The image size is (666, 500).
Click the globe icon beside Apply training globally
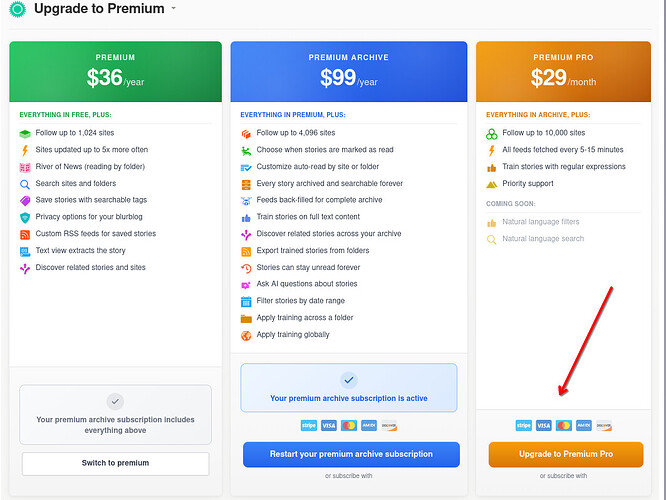click(x=246, y=335)
